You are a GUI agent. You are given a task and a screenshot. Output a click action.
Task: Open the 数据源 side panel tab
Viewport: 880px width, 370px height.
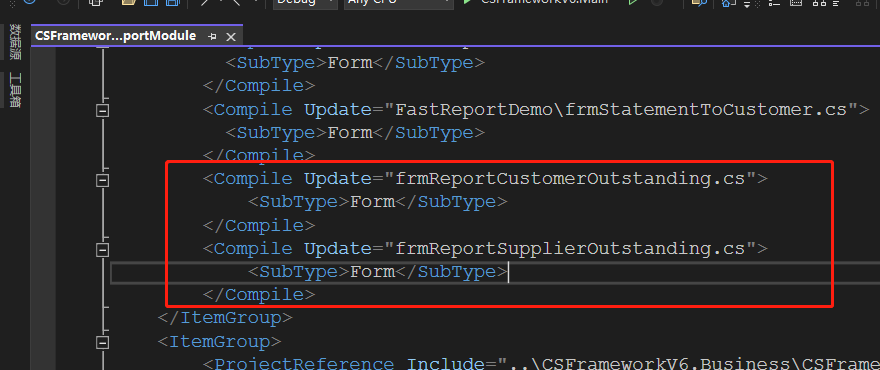click(x=16, y=43)
